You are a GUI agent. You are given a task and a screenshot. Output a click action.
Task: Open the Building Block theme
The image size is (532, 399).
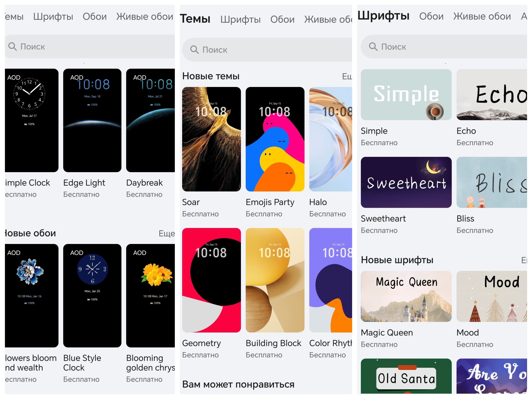(275, 280)
